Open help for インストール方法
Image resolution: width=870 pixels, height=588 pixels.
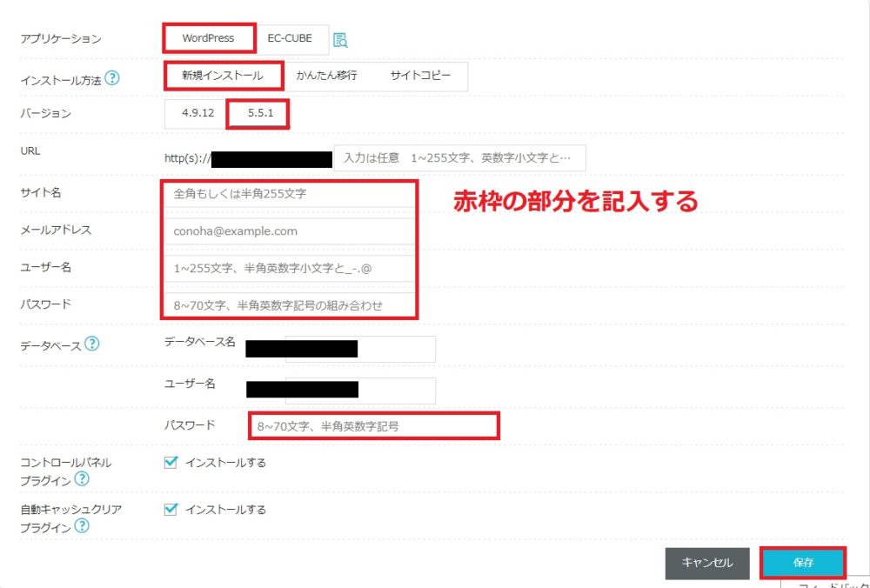click(112, 79)
